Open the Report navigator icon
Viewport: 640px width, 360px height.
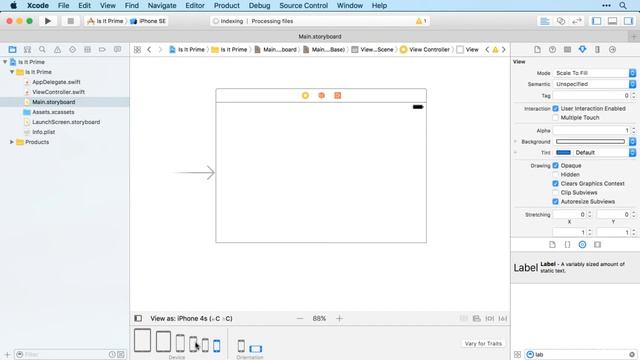pyautogui.click(x=117, y=49)
